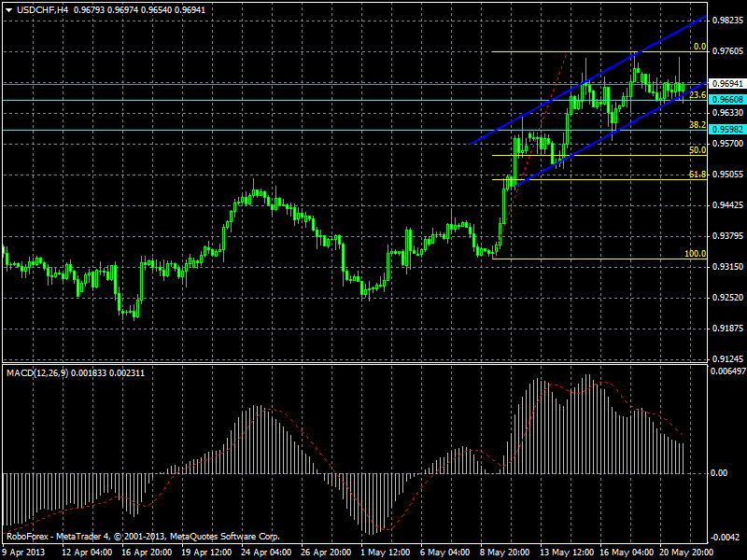Click the 8 May 20:00 time label
747x560 pixels.
pos(504,553)
